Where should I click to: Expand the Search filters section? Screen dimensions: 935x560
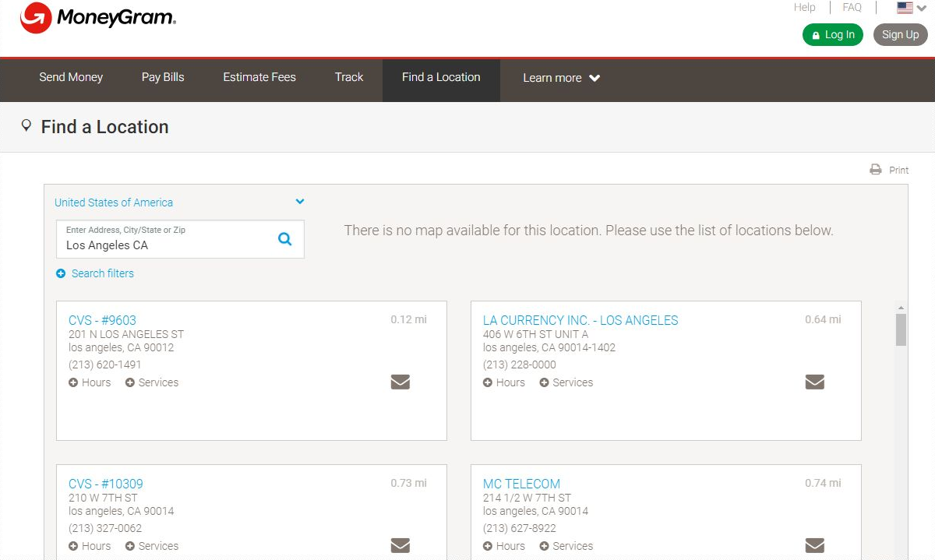[95, 273]
